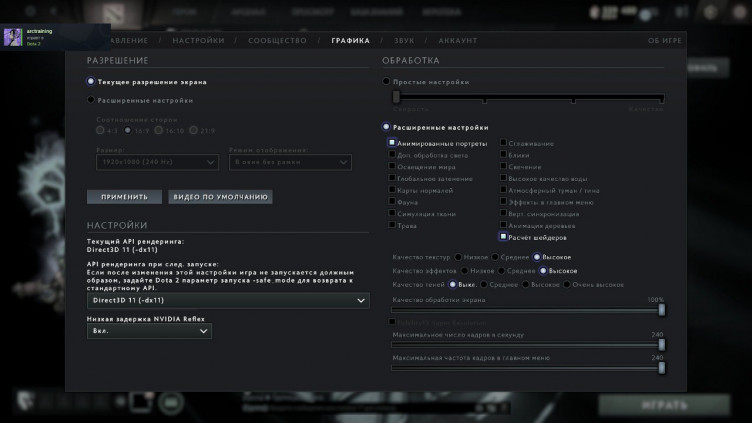Screen dimensions: 752x423
Task: Toggle the Высокое качество воды checkbox
Action: [x=503, y=178]
